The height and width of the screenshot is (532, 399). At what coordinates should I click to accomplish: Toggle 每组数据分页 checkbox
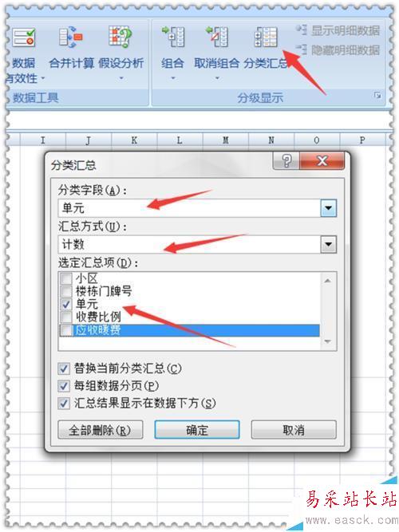tap(64, 386)
